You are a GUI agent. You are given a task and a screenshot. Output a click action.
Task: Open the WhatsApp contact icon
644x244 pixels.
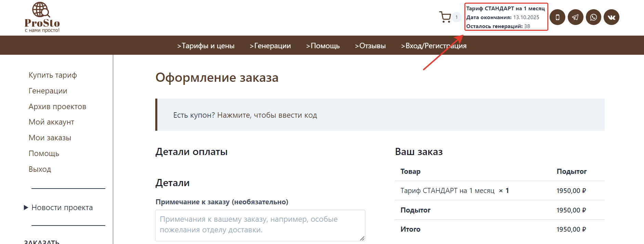(x=594, y=17)
